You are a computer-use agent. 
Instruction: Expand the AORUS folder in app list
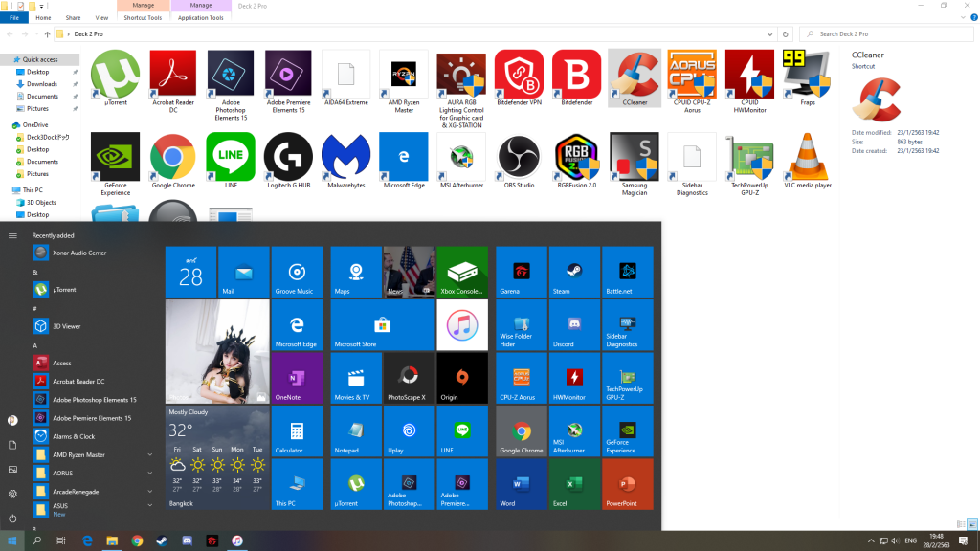point(150,473)
